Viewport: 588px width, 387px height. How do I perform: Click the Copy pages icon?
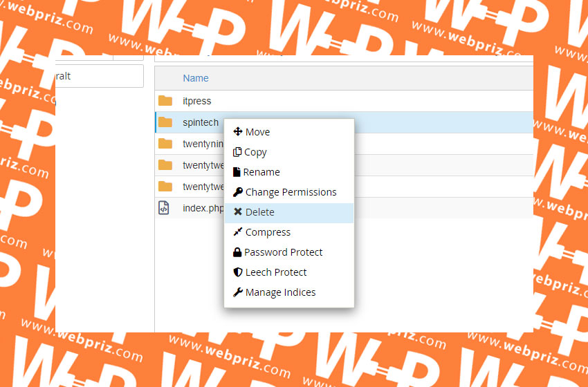(237, 152)
